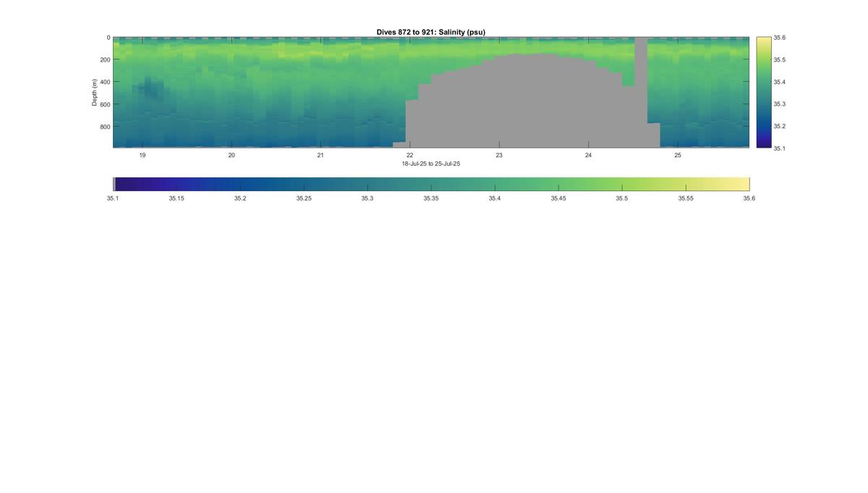The height and width of the screenshot is (493, 868).
Task: Click x-axis tick label '21'
Action: [320, 155]
